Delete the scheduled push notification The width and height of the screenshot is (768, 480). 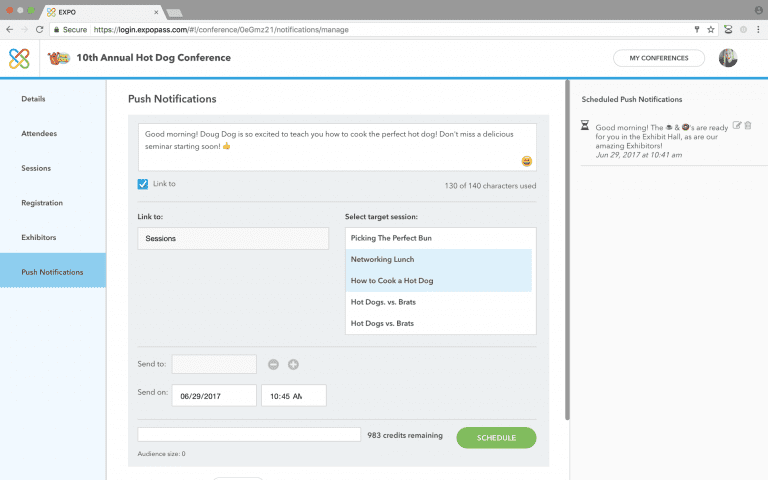(x=748, y=125)
